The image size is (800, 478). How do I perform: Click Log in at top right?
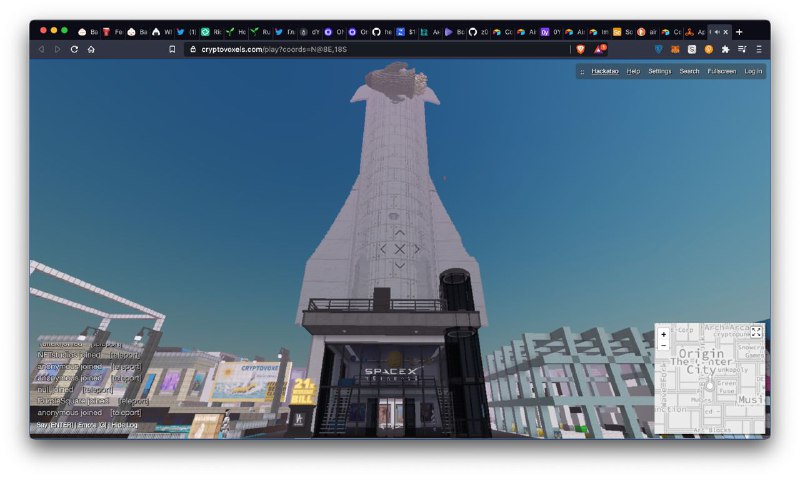753,71
